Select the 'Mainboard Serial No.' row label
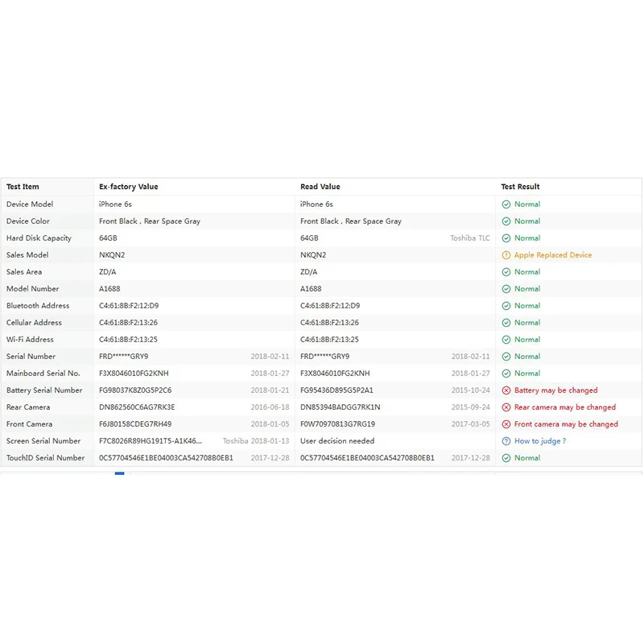 click(x=43, y=374)
